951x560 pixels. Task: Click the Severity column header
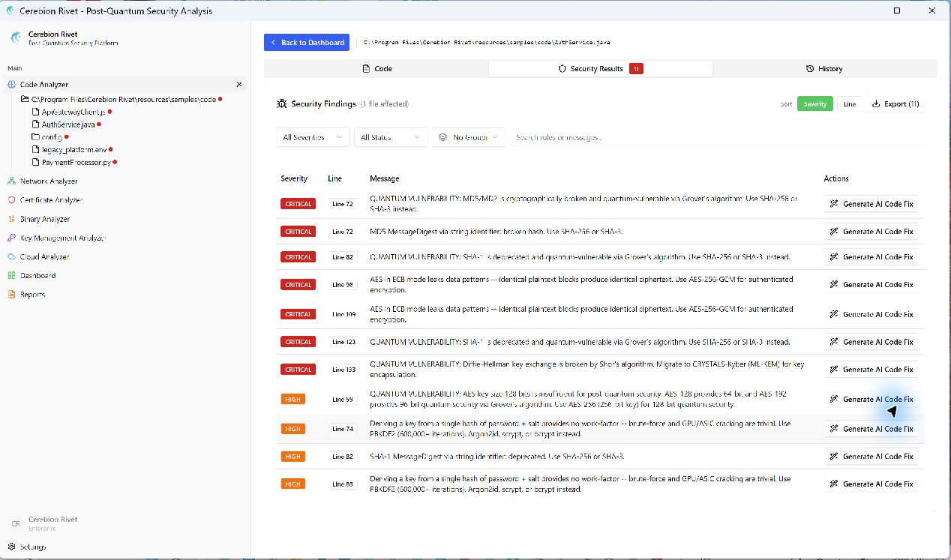click(294, 179)
